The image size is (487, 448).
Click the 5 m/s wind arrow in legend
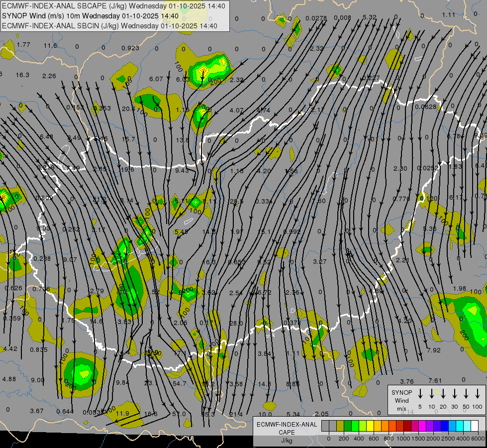(420, 394)
